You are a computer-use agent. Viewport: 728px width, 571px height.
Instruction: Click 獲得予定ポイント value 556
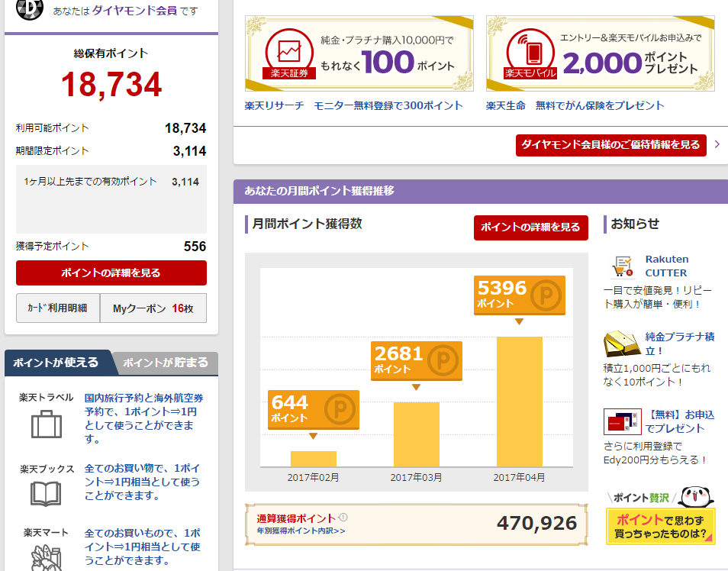tap(195, 247)
